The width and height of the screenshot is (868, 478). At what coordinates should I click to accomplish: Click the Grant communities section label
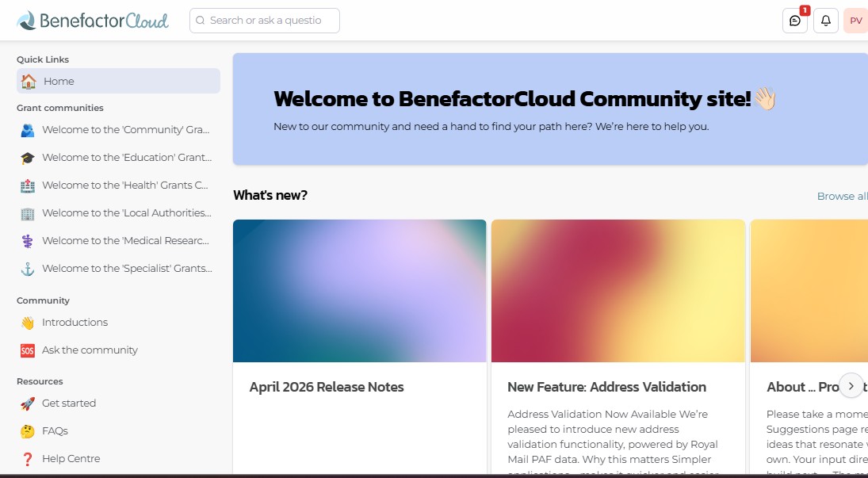point(59,108)
